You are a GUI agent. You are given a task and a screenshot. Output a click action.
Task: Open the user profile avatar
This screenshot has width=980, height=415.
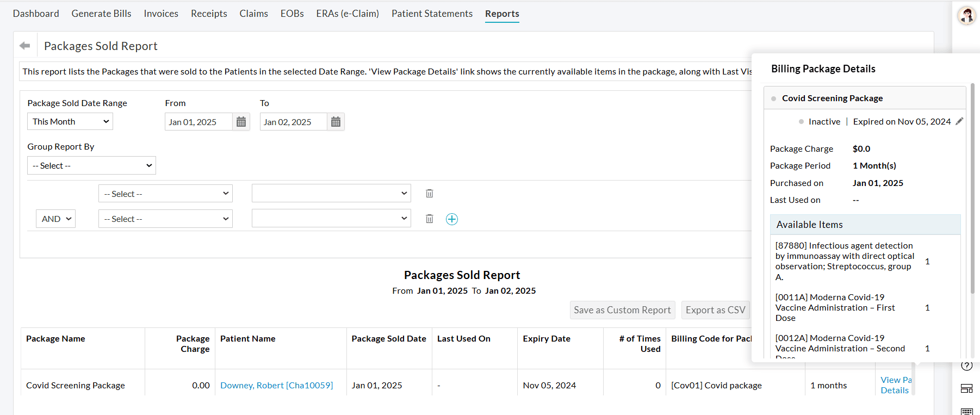966,15
